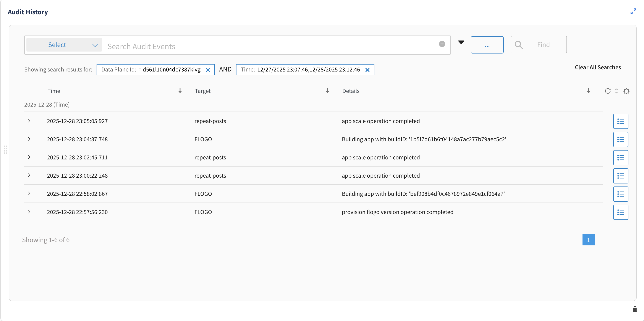Sort by Target column arrow

click(x=327, y=91)
